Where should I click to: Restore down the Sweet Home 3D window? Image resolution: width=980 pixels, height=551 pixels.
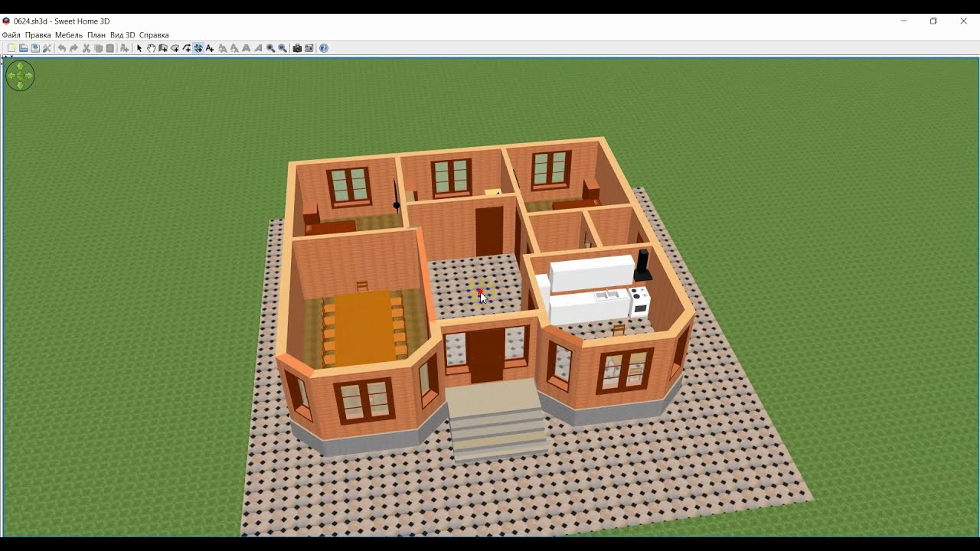coord(933,21)
